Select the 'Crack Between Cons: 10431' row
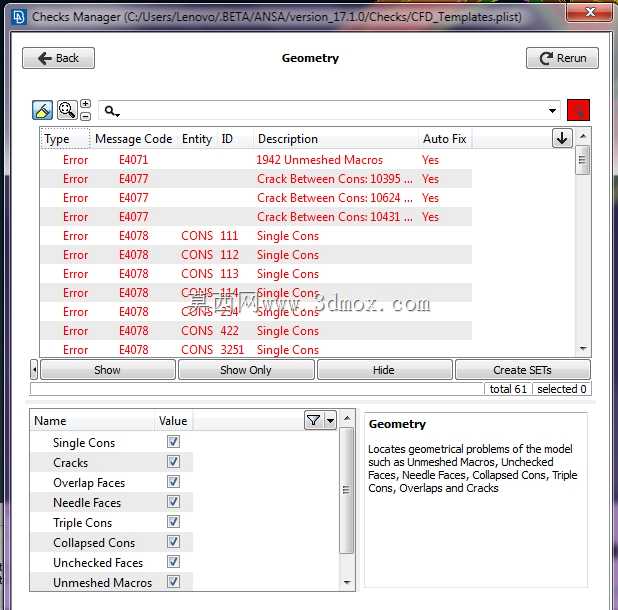618x610 pixels. pyautogui.click(x=256, y=216)
